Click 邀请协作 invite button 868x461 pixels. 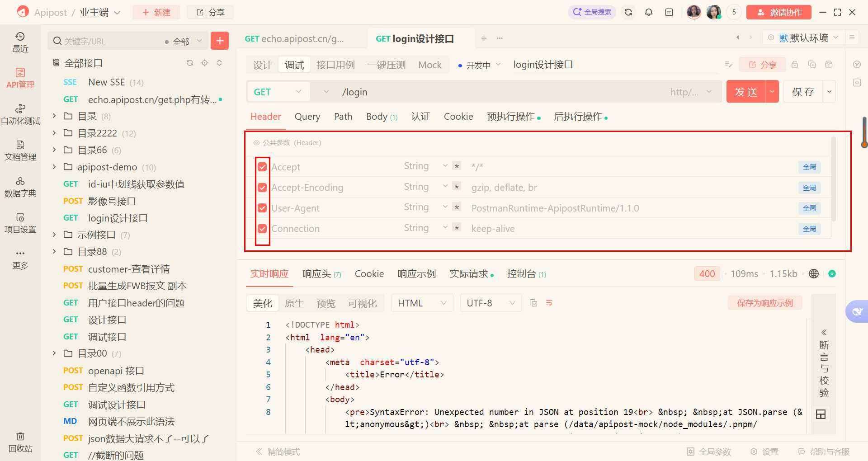(x=778, y=12)
